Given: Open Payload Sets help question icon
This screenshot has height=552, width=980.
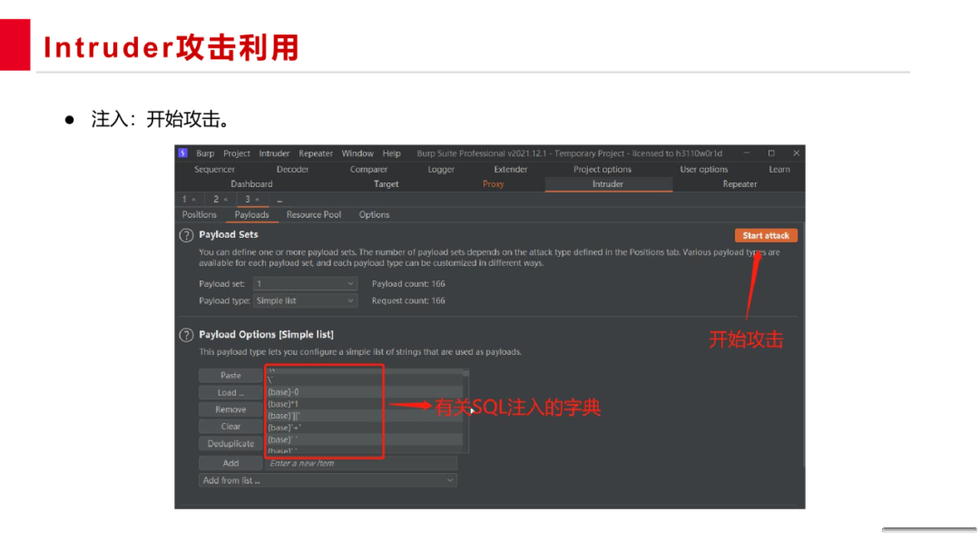Looking at the screenshot, I should coord(186,236).
